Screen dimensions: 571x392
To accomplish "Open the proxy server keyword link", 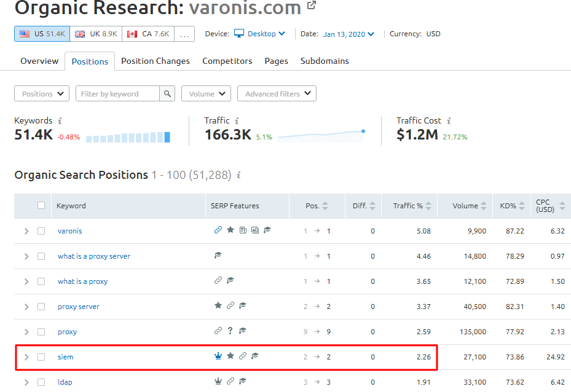I will coord(79,307).
